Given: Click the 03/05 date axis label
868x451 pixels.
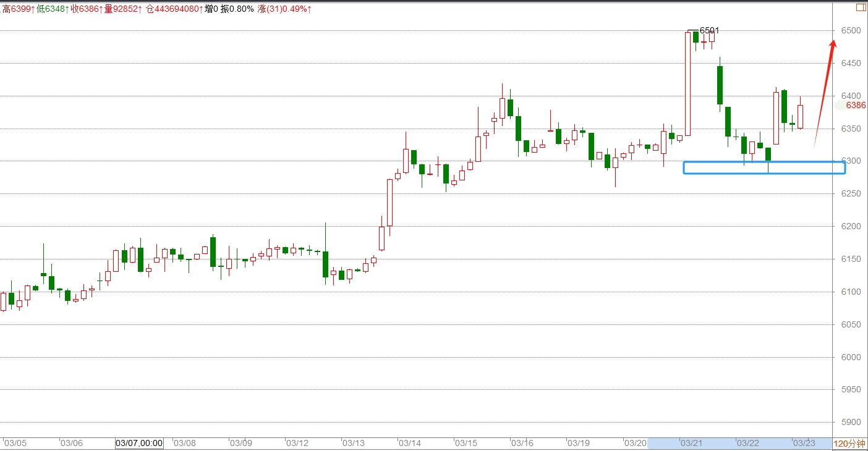Looking at the screenshot, I should (15, 444).
